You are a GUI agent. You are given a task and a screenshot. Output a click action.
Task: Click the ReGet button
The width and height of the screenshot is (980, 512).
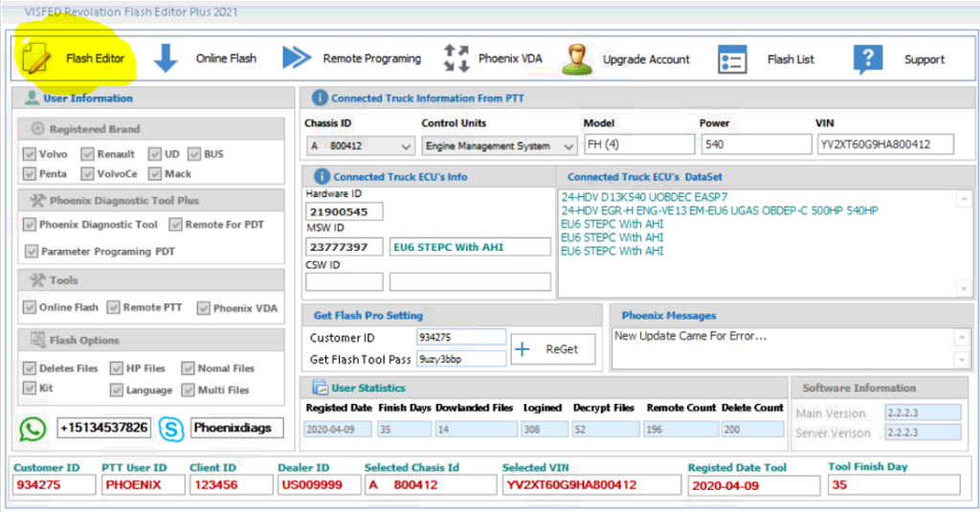[x=553, y=349]
